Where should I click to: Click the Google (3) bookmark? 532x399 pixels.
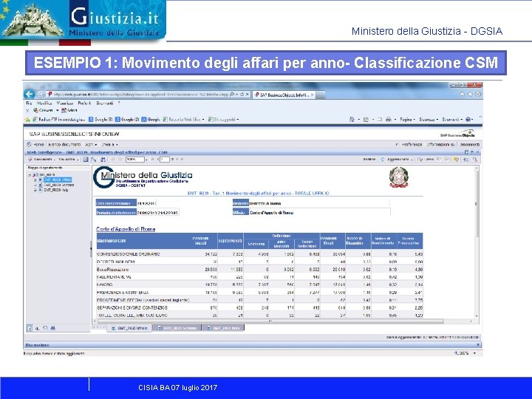100,120
